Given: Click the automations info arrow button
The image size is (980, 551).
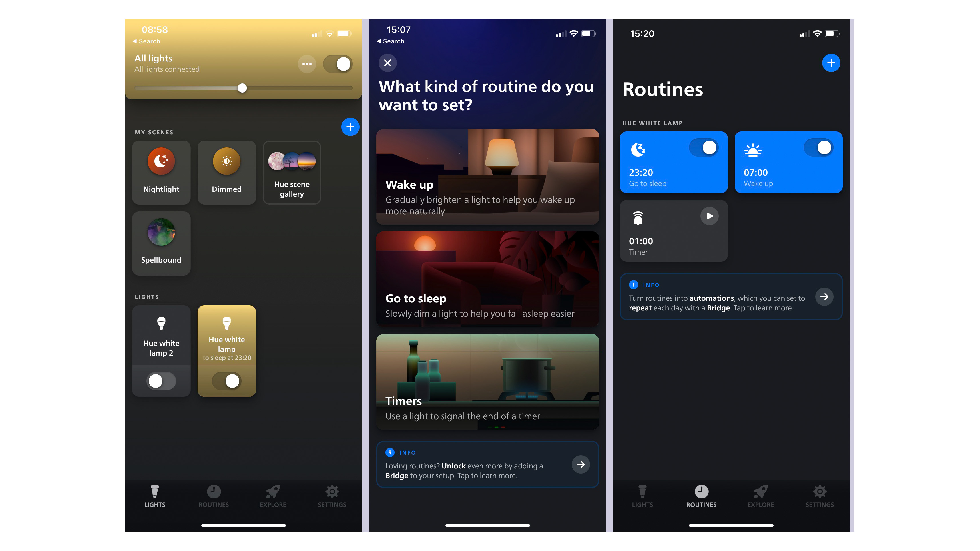Looking at the screenshot, I should click(x=824, y=296).
